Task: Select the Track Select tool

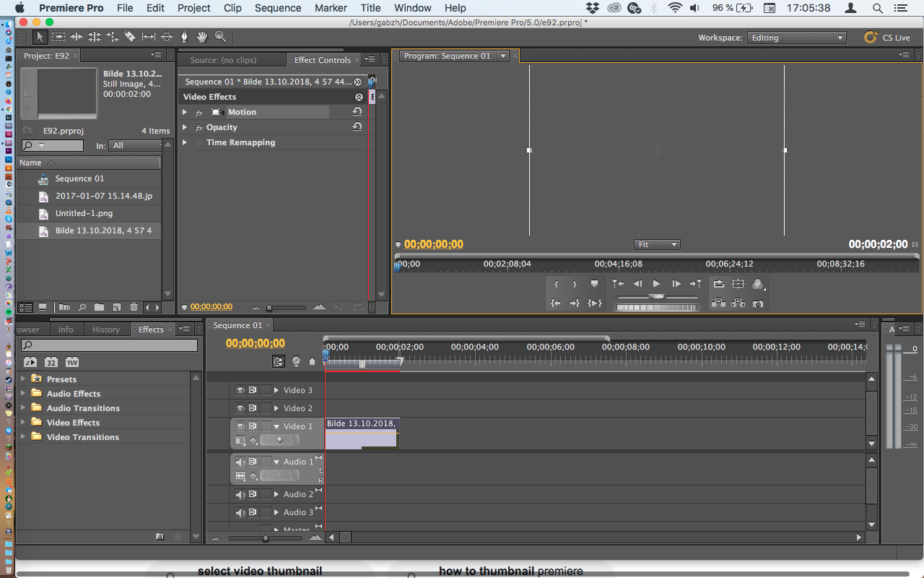Action: point(58,37)
